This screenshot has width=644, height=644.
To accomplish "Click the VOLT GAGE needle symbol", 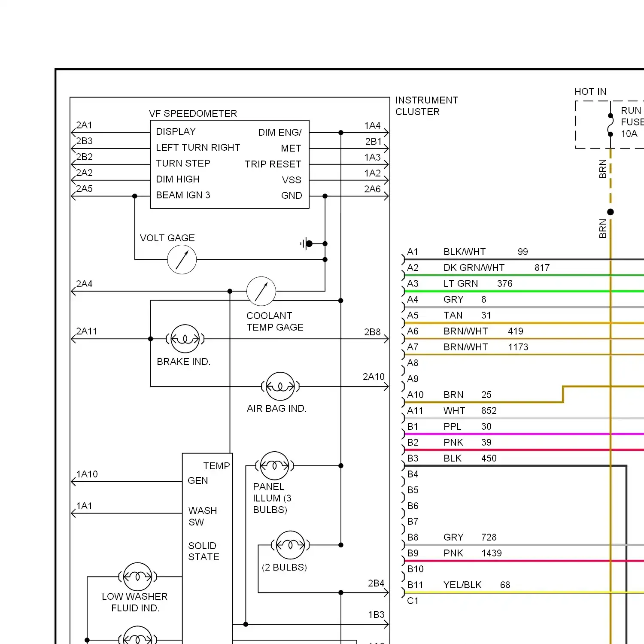I will point(182,259).
